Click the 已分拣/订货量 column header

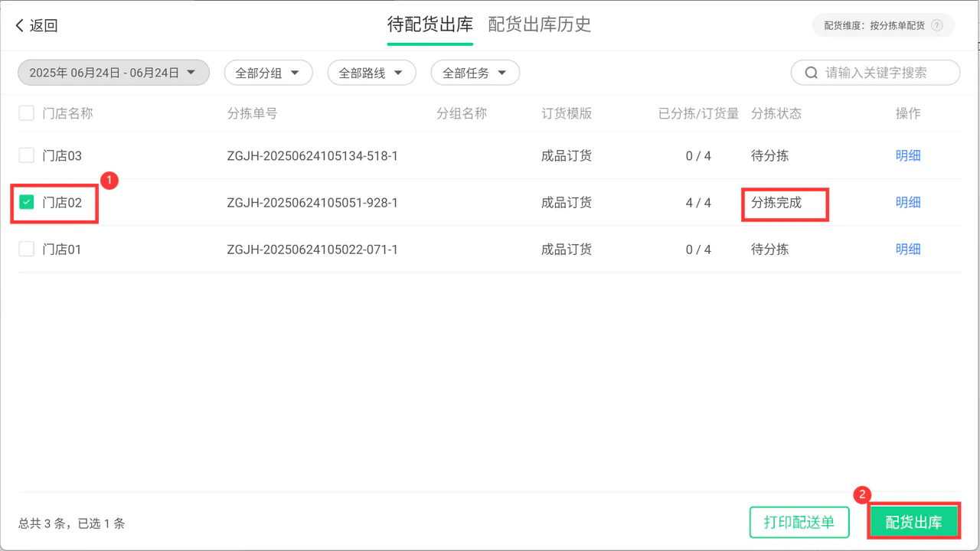coord(698,113)
